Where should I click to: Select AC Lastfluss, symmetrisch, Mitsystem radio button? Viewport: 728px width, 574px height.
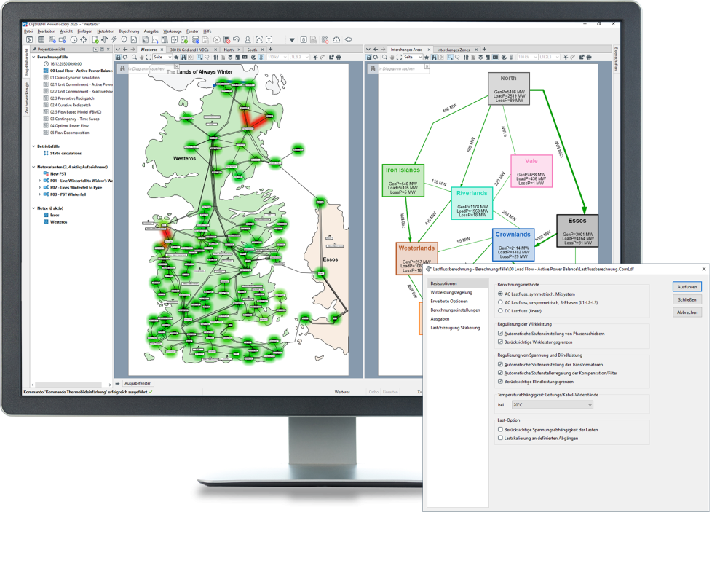[500, 294]
